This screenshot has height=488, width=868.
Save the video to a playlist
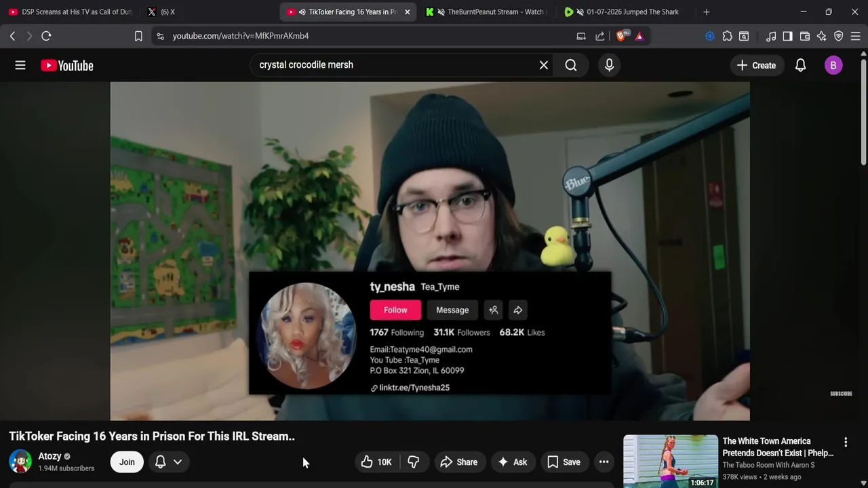click(x=564, y=462)
